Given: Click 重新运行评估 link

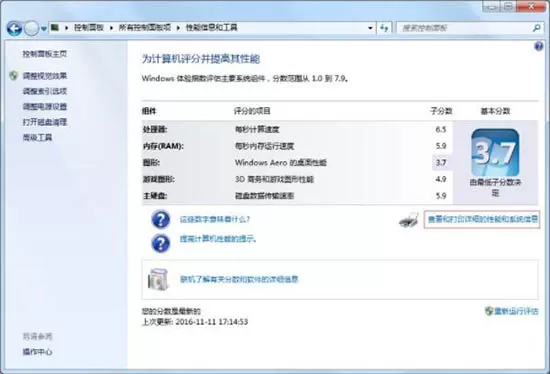Looking at the screenshot, I should coord(516,311).
